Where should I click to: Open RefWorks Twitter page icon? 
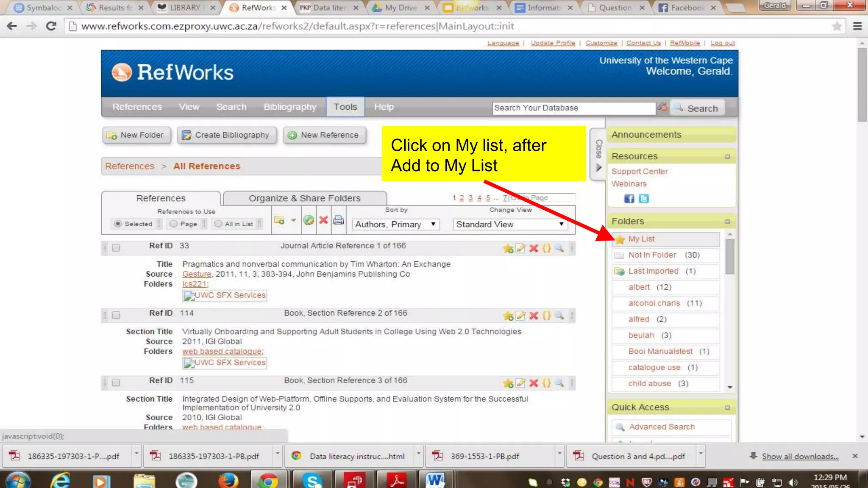point(644,199)
